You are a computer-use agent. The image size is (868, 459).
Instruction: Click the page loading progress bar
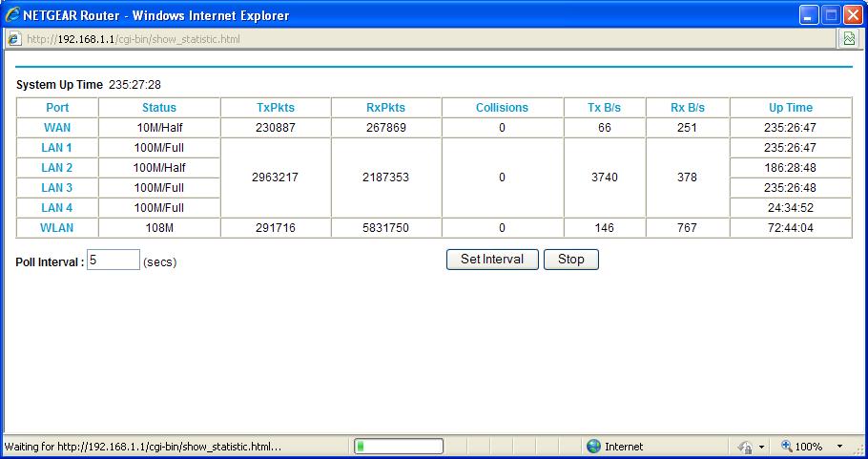coord(398,447)
